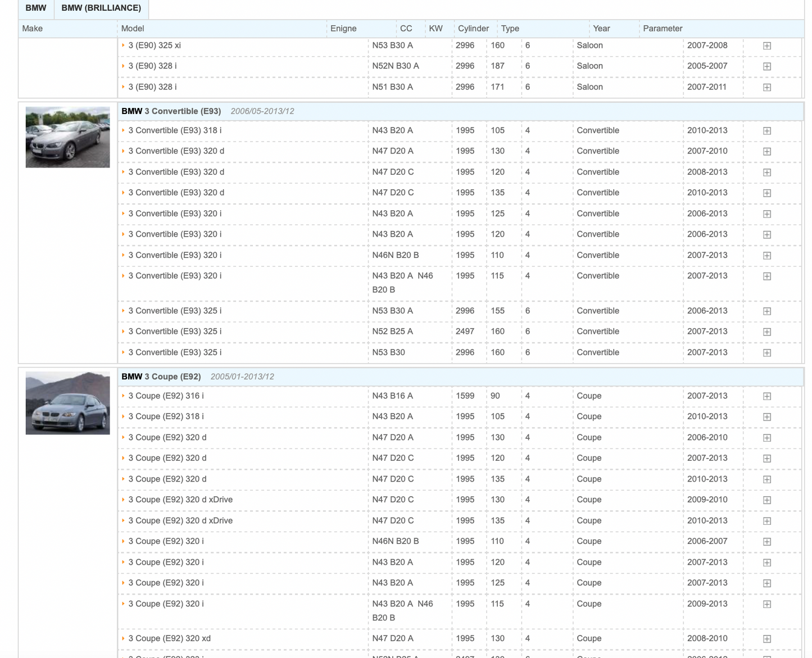This screenshot has height=658, width=812.
Task: Expand plus for Convertible 320 i 125 KW
Action: pyautogui.click(x=766, y=214)
